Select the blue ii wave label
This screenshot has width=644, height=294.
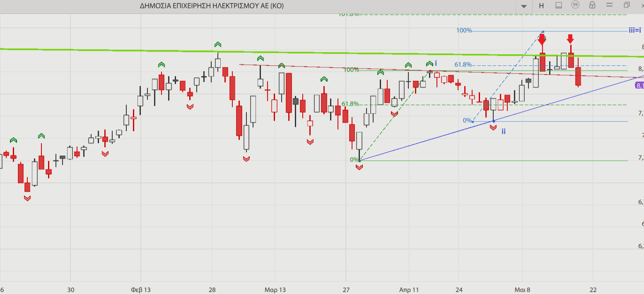point(503,131)
